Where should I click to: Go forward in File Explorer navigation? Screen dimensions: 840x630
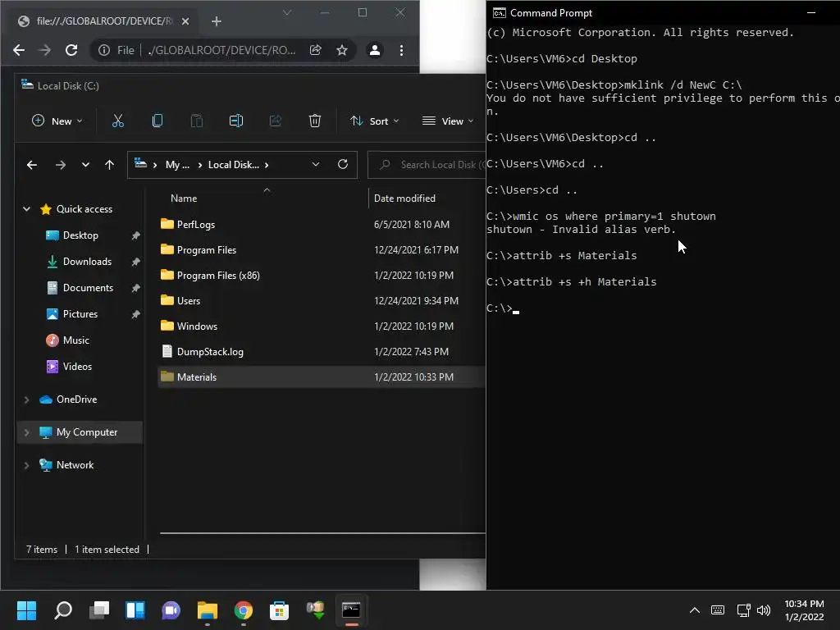point(61,165)
